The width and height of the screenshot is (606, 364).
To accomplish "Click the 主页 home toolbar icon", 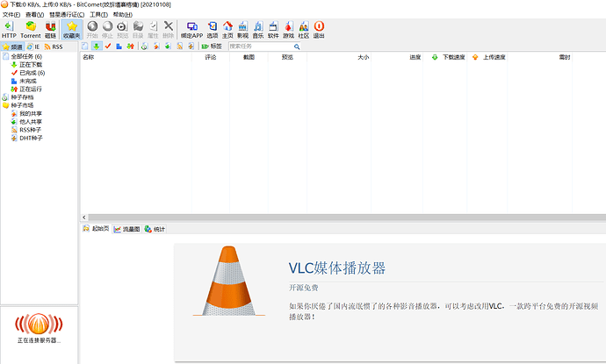I will (x=227, y=30).
